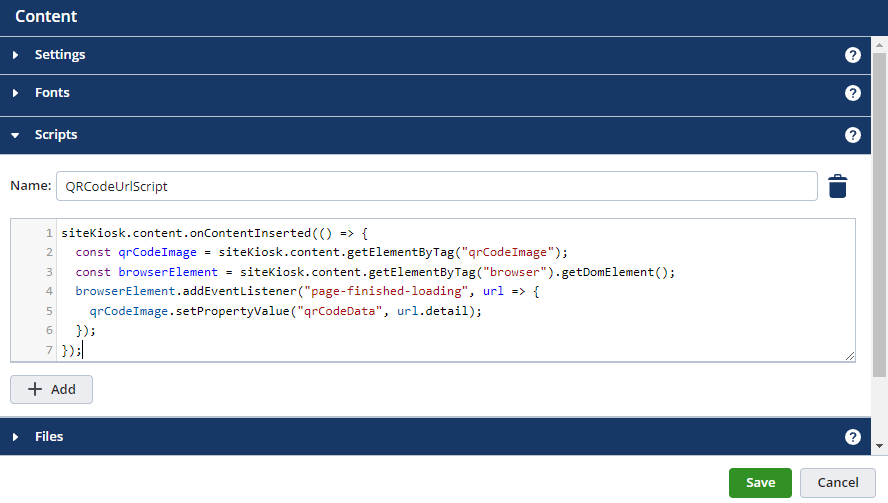Click the Fonts section help icon

tap(852, 93)
